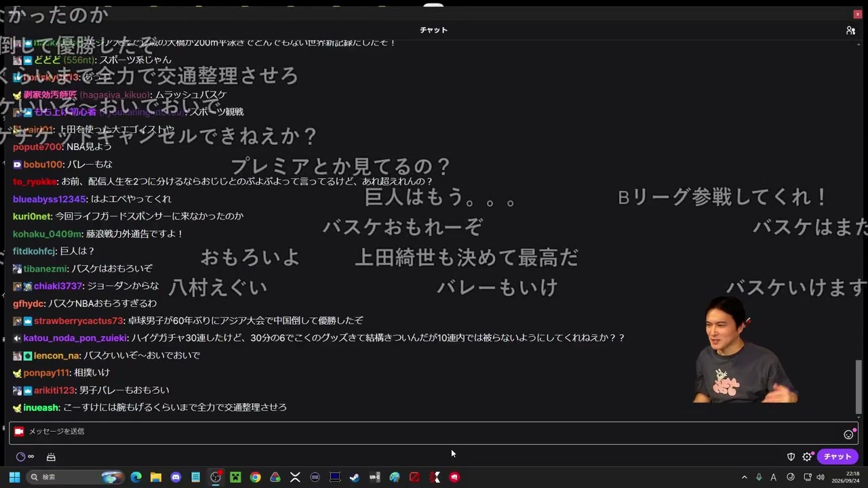Open the taskbar clock showing 22:18
This screenshot has width=868, height=488.
pyautogui.click(x=846, y=477)
